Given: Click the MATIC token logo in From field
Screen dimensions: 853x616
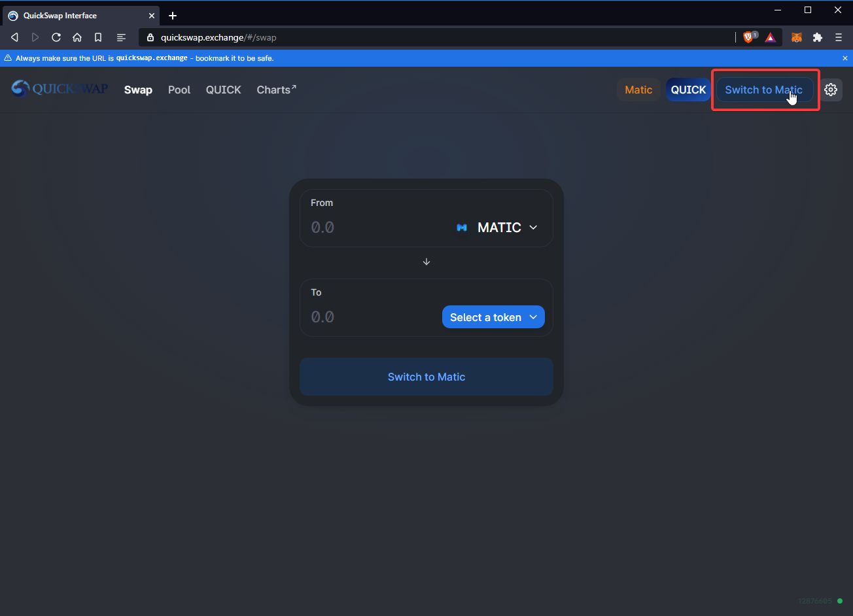Looking at the screenshot, I should click(x=462, y=228).
